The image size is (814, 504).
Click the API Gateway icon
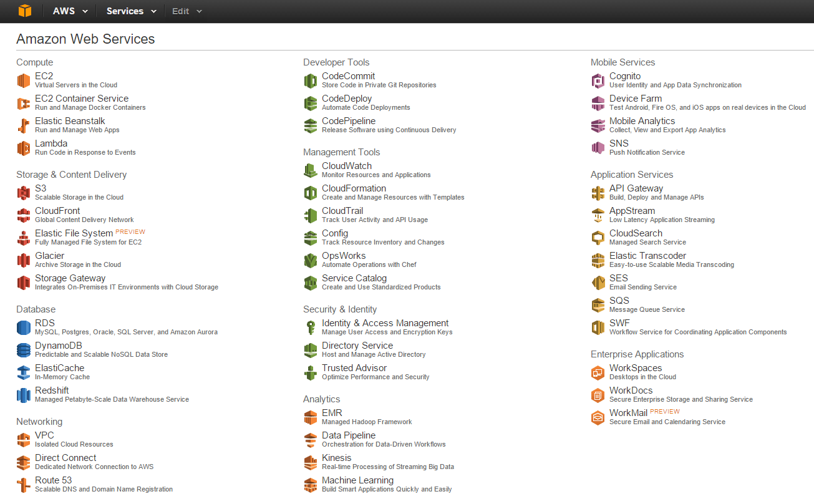click(598, 193)
